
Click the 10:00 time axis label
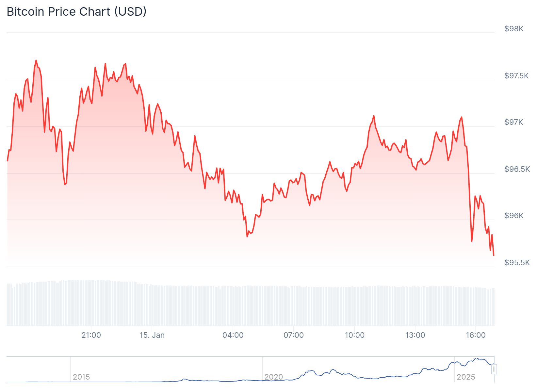354,335
